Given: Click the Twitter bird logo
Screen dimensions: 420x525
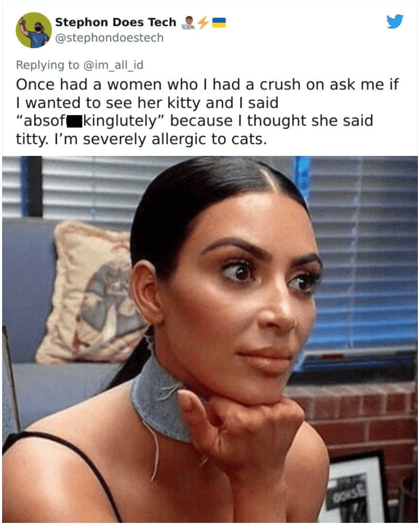Looking at the screenshot, I should pos(395,21).
